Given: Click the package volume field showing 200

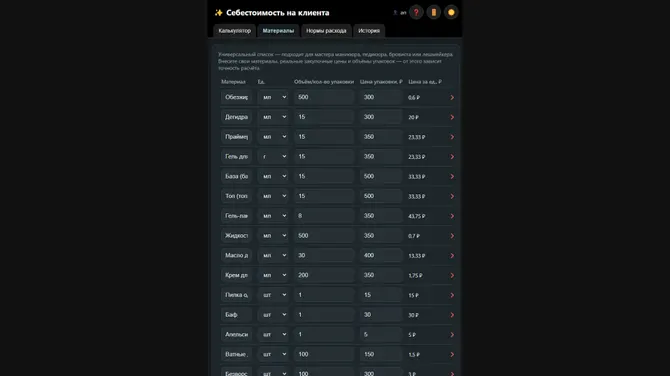Looking at the screenshot, I should point(324,275).
